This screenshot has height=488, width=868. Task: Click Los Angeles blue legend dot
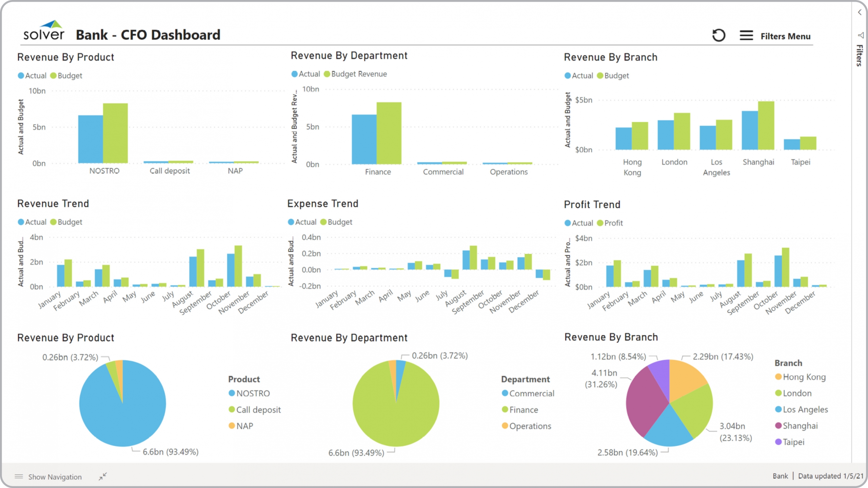pyautogui.click(x=778, y=409)
